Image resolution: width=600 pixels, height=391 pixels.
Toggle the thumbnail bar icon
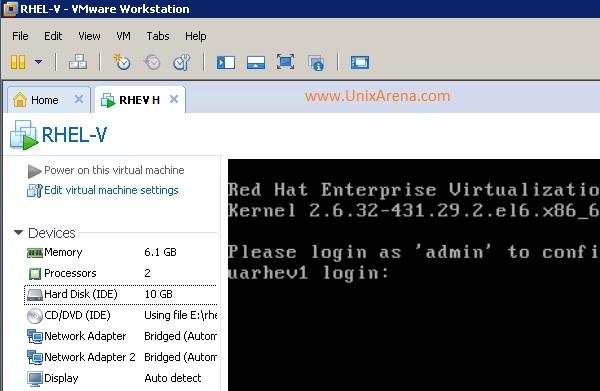click(x=256, y=62)
